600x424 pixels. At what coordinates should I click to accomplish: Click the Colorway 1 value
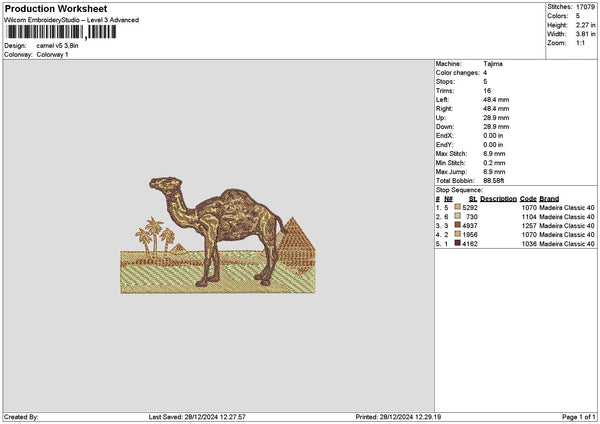52,54
